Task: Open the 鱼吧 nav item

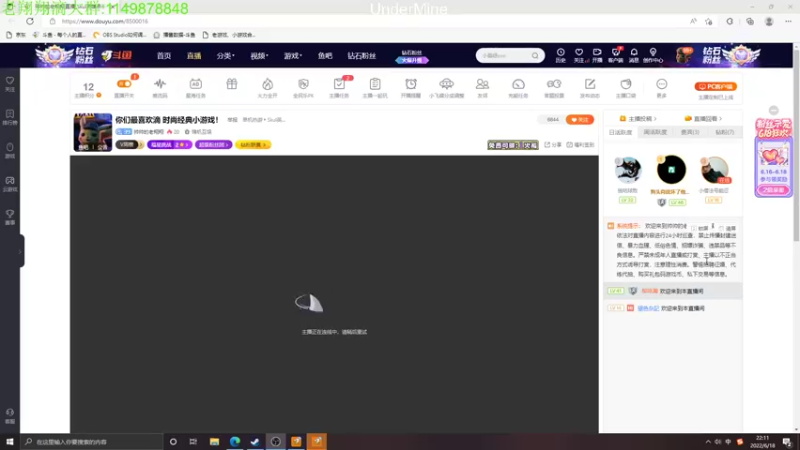Action: [x=325, y=56]
